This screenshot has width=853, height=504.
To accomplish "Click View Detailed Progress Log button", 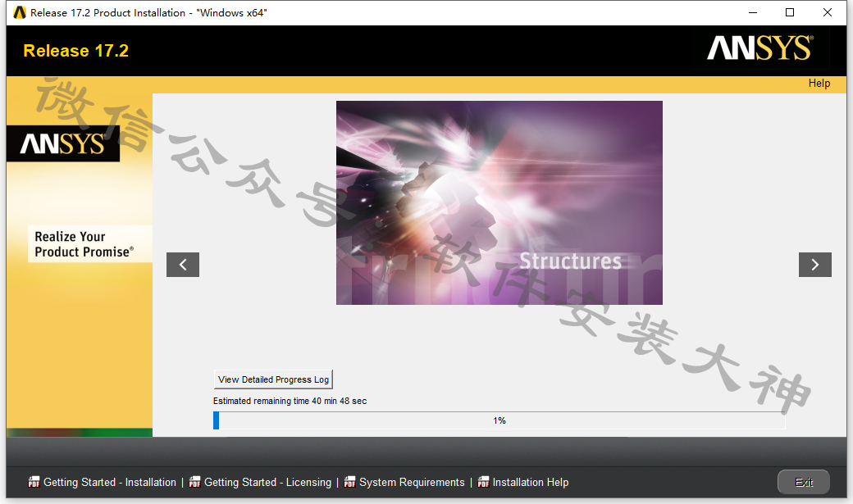I will point(273,379).
